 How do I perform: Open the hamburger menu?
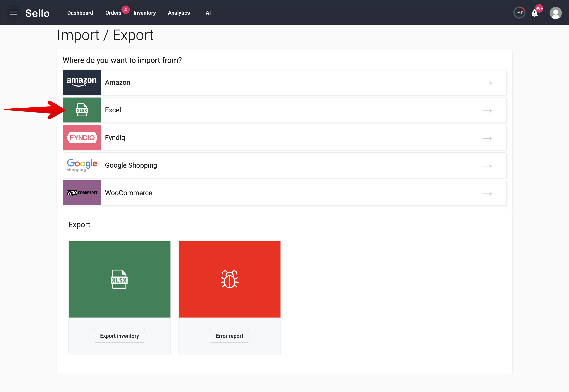click(x=14, y=13)
